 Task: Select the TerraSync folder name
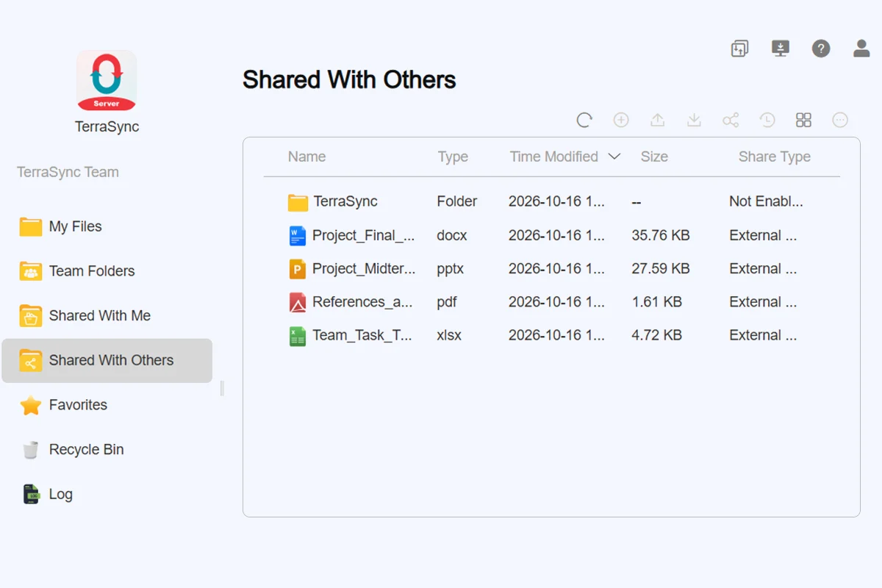345,201
